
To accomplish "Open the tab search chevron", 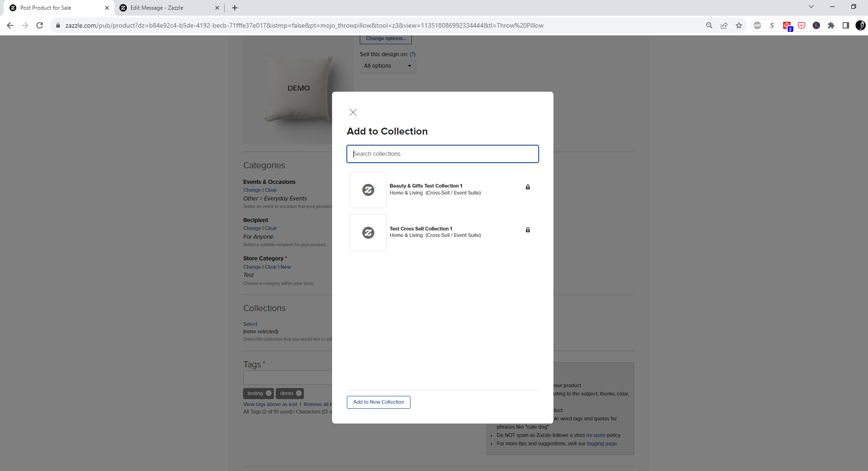I will tap(811, 6).
